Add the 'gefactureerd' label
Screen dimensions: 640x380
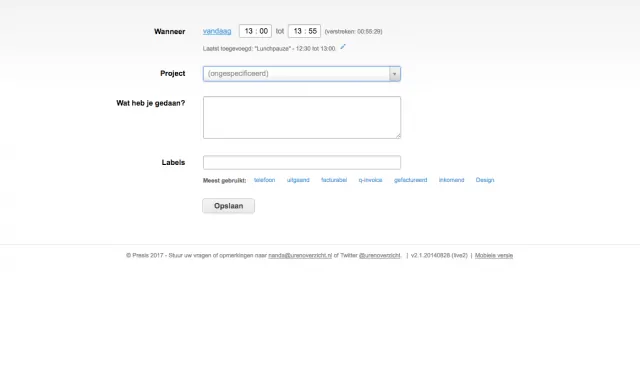tap(411, 180)
